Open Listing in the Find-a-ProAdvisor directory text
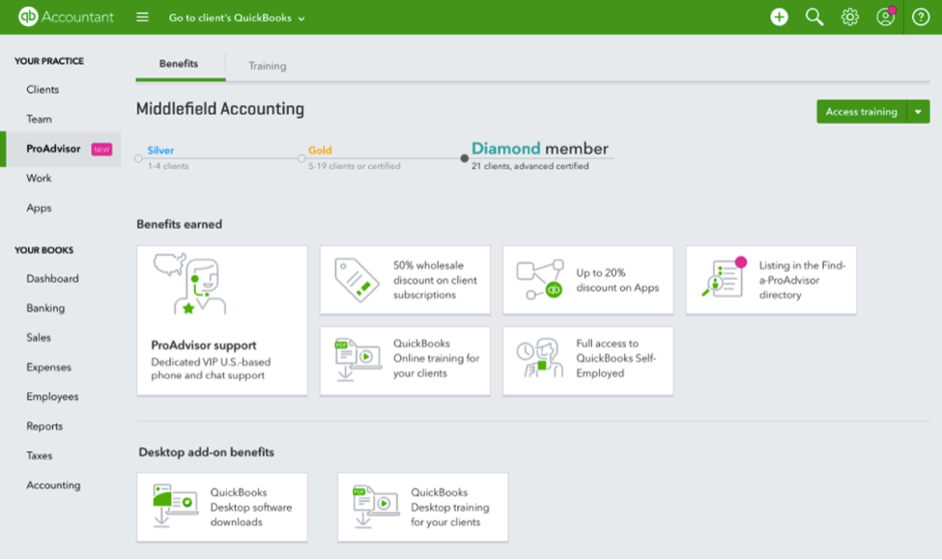Screen dimensions: 942x560 pyautogui.click(x=802, y=280)
